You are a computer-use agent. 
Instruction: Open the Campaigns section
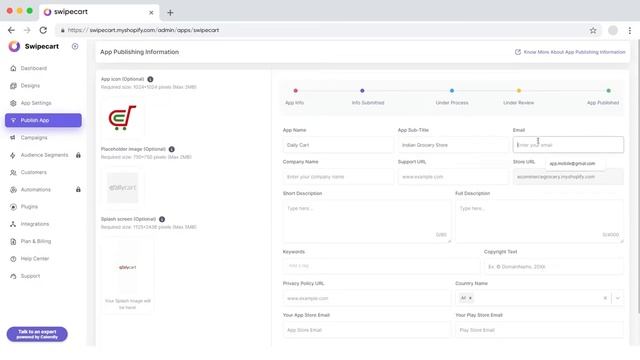click(x=34, y=138)
